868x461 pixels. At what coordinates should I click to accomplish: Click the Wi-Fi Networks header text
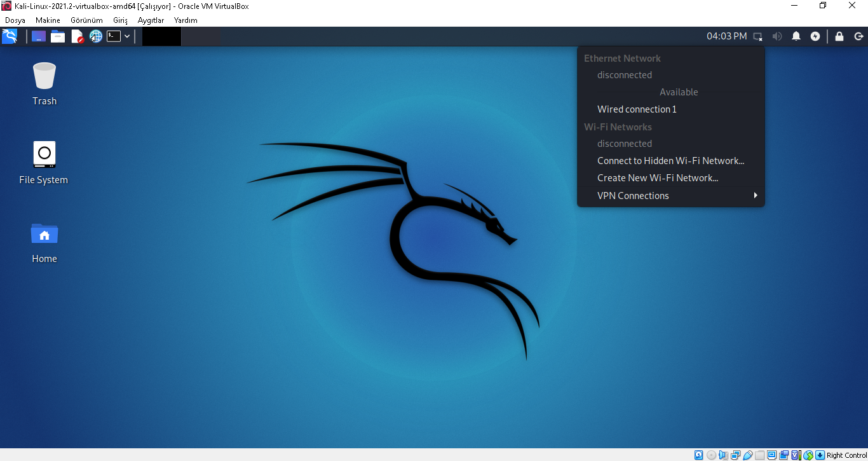tap(618, 127)
